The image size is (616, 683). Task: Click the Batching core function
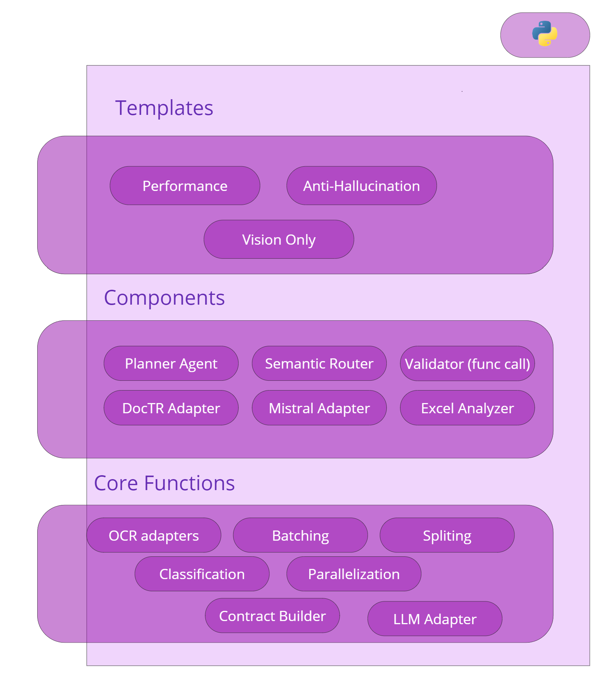[x=301, y=535]
